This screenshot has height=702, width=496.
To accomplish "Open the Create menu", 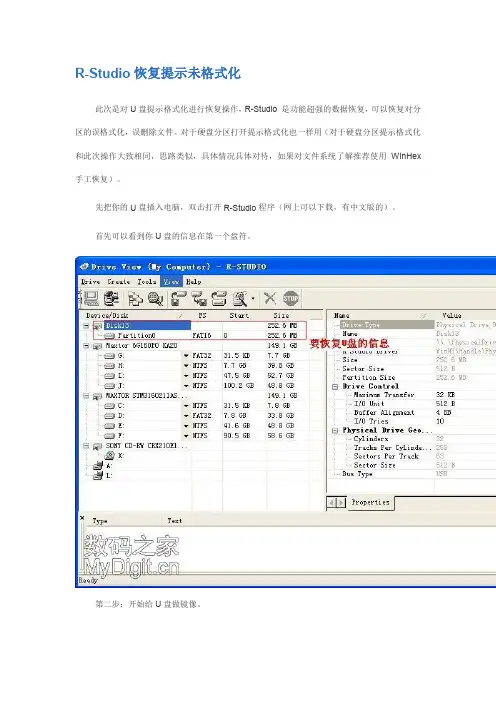I will click(119, 282).
